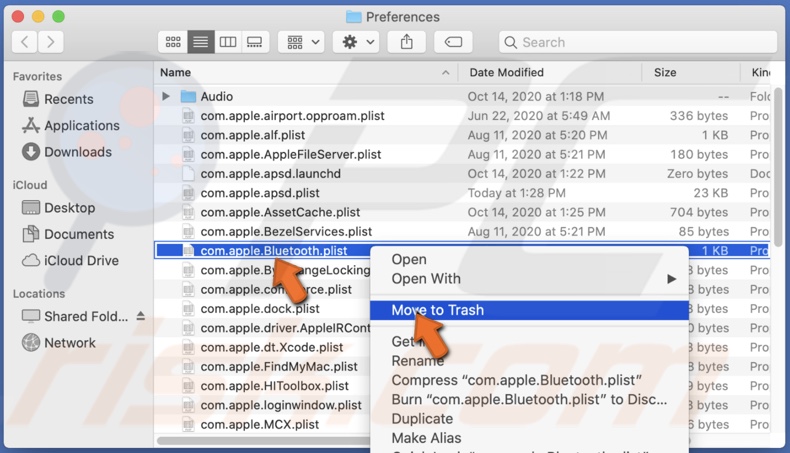Select com.apple.MCX.plist
Image resolution: width=790 pixels, height=453 pixels.
pos(262,424)
